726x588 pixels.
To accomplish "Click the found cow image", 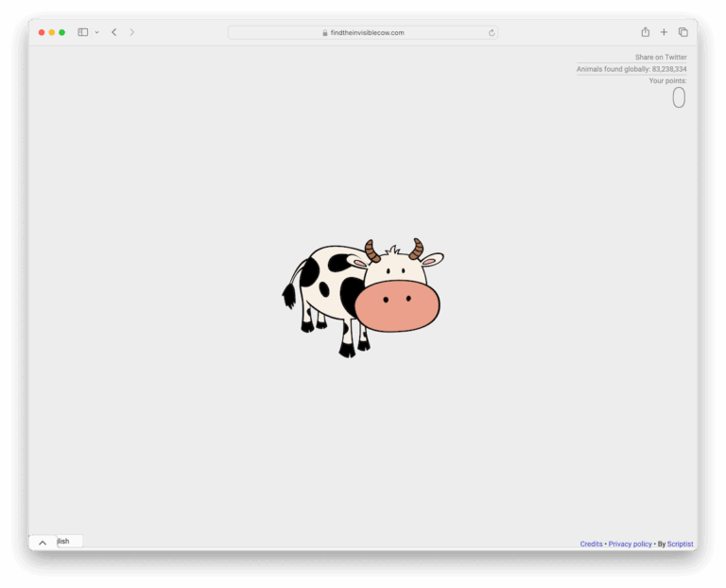I will click(x=363, y=298).
